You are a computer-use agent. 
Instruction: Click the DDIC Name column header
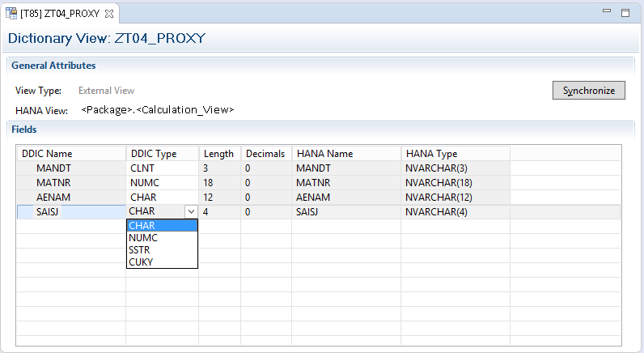(x=71, y=154)
